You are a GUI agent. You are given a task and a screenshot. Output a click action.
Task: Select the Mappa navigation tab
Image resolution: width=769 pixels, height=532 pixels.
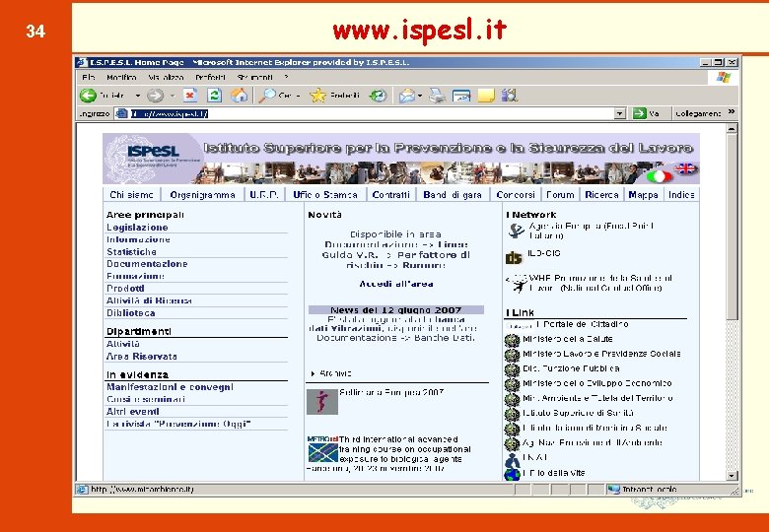(643, 195)
